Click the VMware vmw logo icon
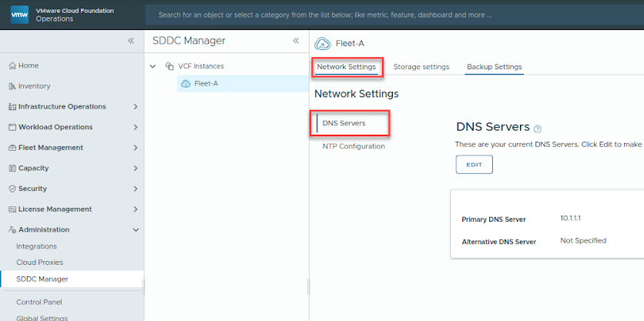This screenshot has width=644, height=321. tap(19, 14)
